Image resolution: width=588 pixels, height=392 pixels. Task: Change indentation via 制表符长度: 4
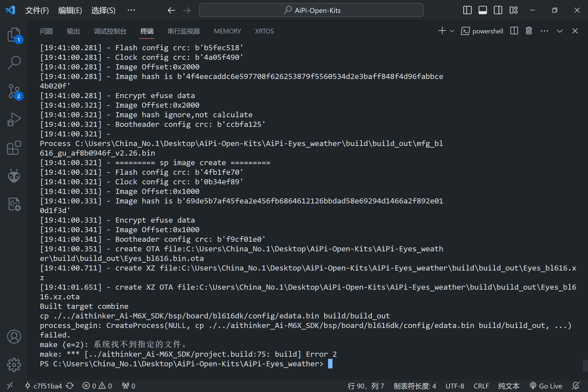tap(414, 386)
